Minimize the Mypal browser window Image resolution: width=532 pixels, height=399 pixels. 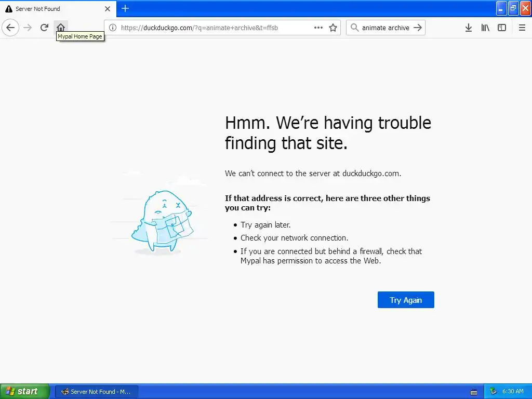click(501, 8)
